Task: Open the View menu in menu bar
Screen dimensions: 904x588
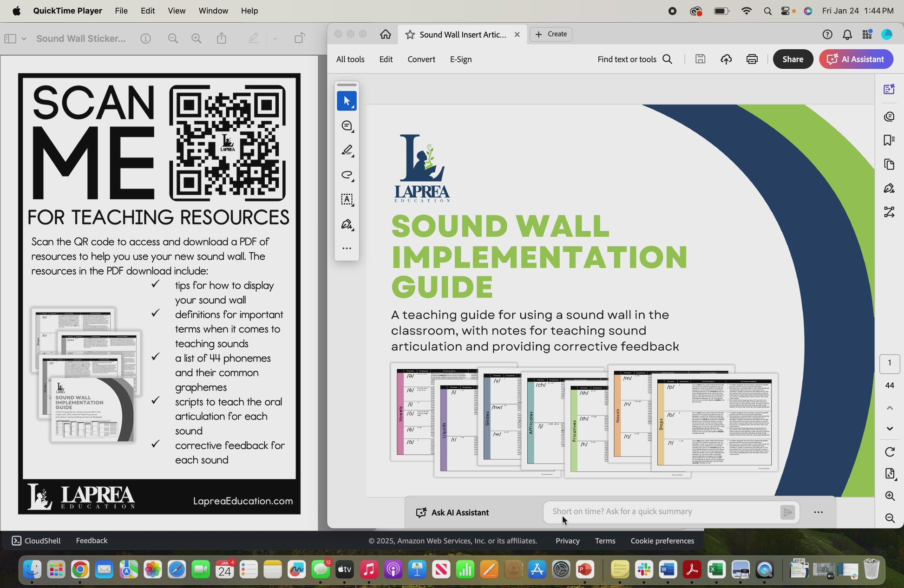Action: pyautogui.click(x=176, y=11)
